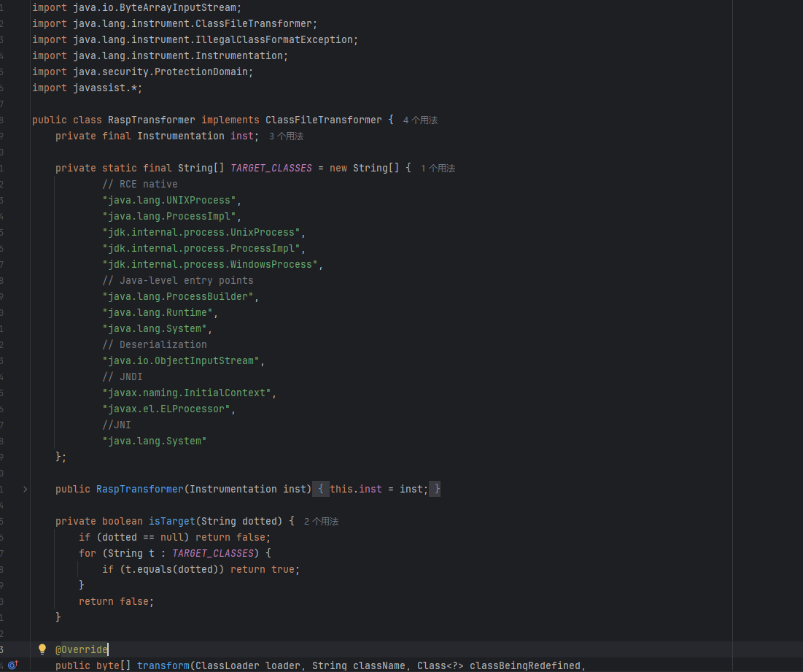Place cursor on the @Override annotation
Screen dimensions: 803x672
pyautogui.click(x=82, y=649)
